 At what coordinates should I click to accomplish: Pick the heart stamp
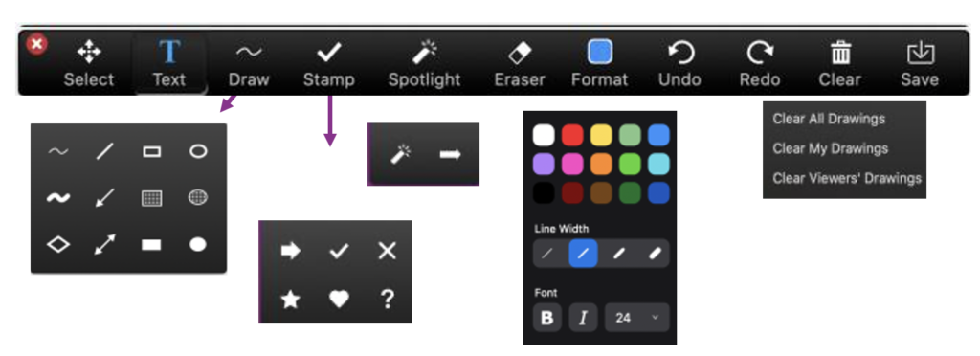[x=339, y=300]
